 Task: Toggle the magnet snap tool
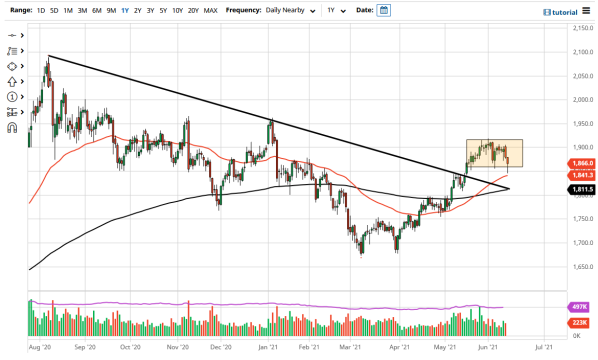(12, 128)
